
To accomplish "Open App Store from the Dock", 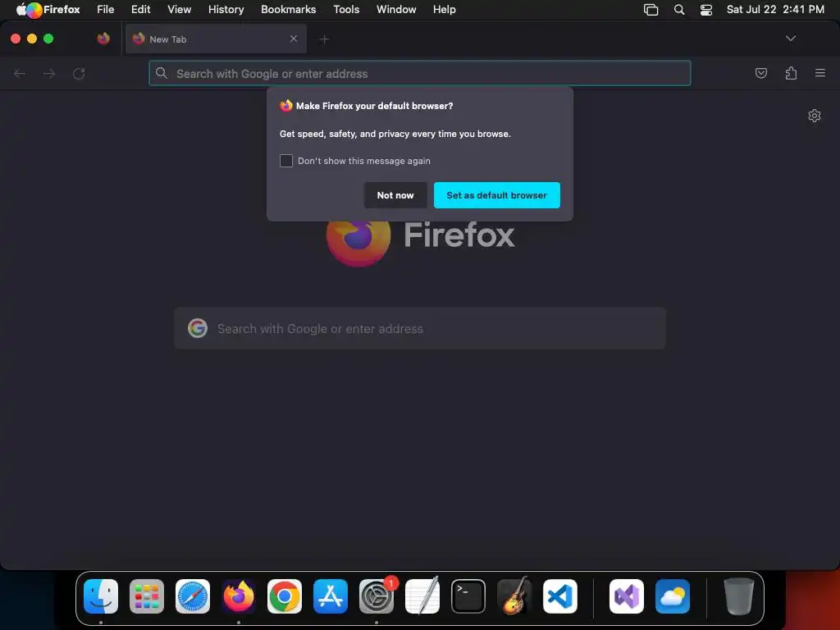I will click(x=331, y=596).
